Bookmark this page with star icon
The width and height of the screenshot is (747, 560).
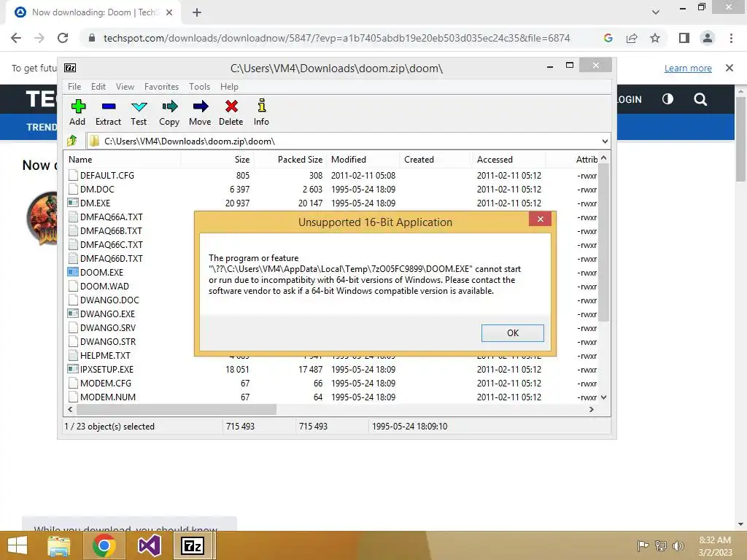point(655,38)
